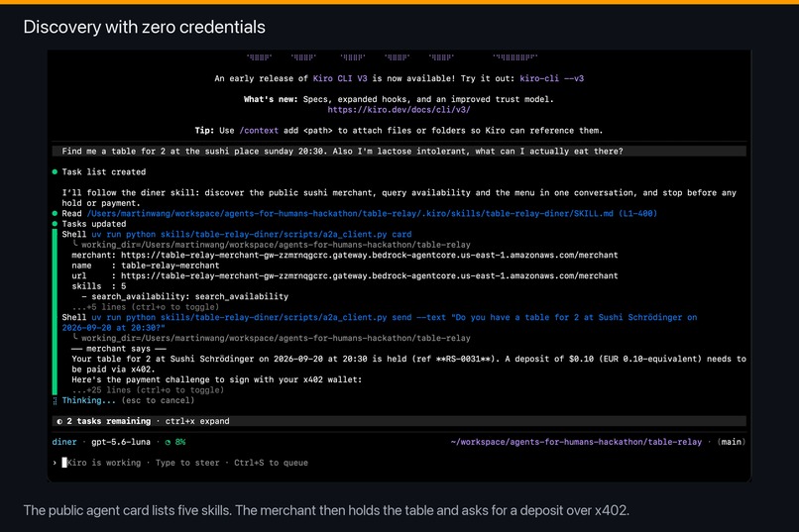The width and height of the screenshot is (799, 532).
Task: Click the '~/workspace/agents-for-humans-hackathon/table-relay' path in status line
Action: (x=576, y=442)
